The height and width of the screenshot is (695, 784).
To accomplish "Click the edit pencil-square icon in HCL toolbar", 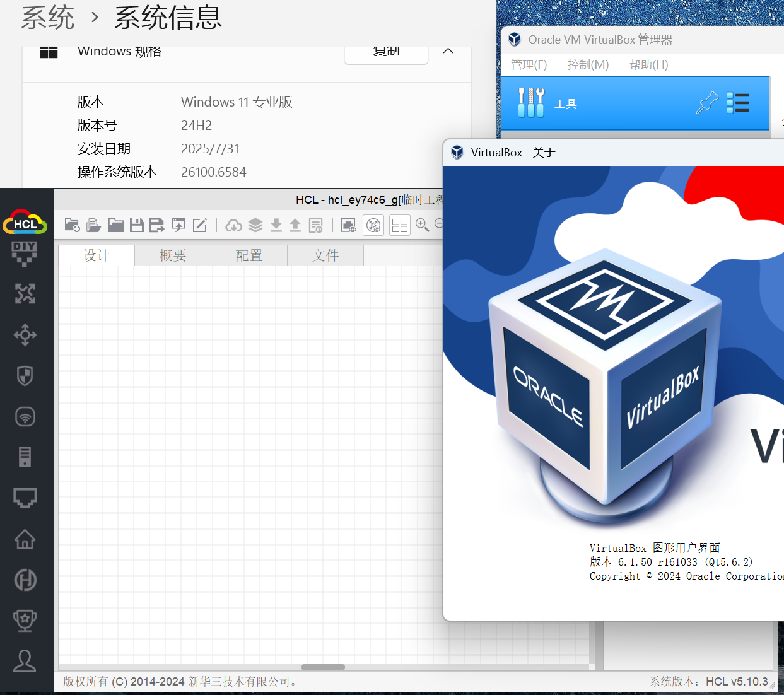I will tap(200, 225).
